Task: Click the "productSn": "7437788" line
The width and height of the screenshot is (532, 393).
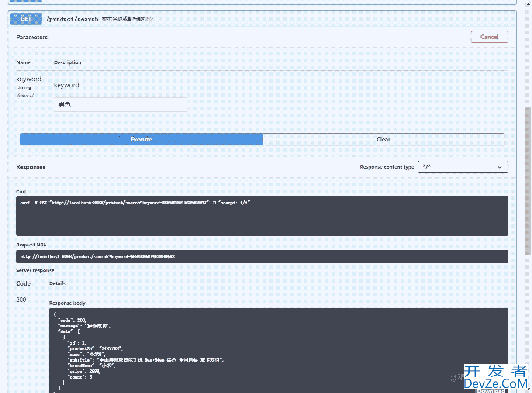Action: (x=96, y=348)
